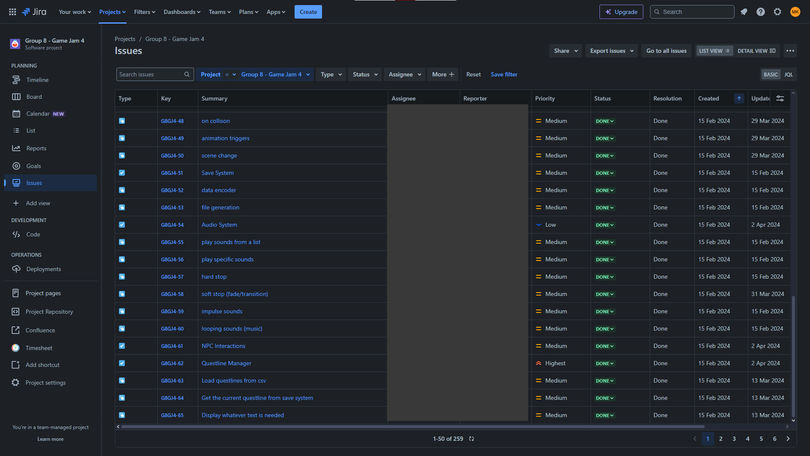Switch to DETAIL VIEW
810x456 pixels.
[x=756, y=51]
